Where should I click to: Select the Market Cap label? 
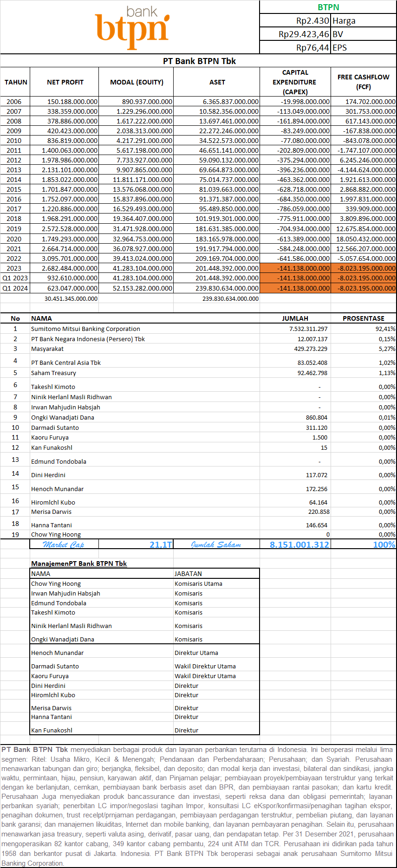[64, 544]
